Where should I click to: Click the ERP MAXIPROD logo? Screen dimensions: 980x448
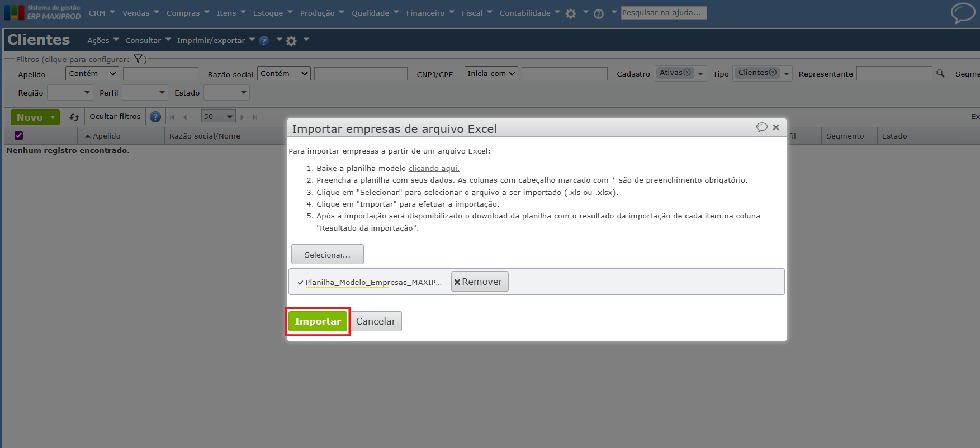[x=42, y=12]
